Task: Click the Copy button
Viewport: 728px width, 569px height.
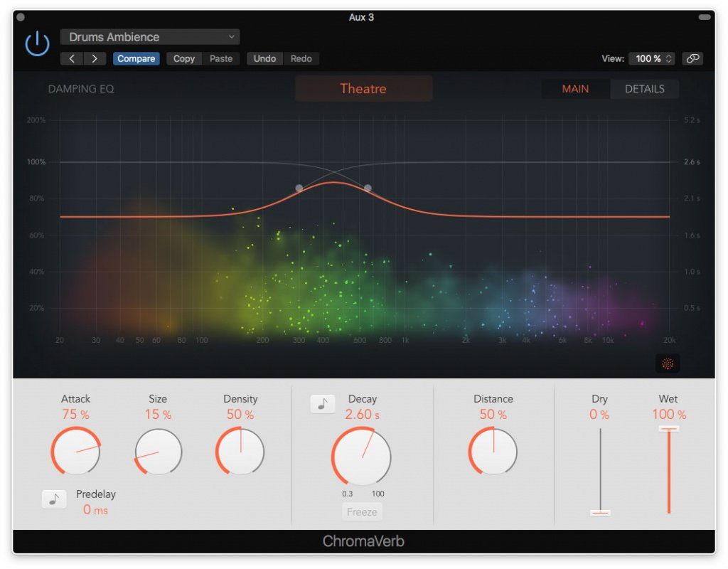Action: pos(184,58)
